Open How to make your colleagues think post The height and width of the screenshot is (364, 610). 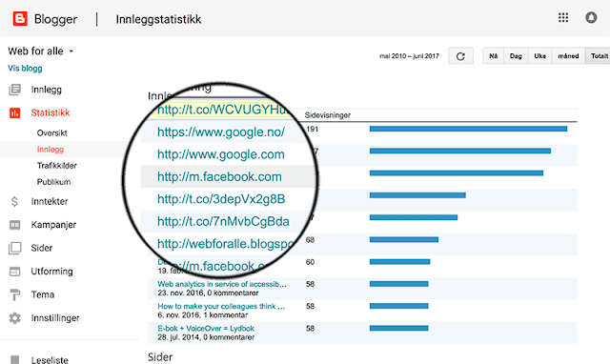click(x=221, y=307)
